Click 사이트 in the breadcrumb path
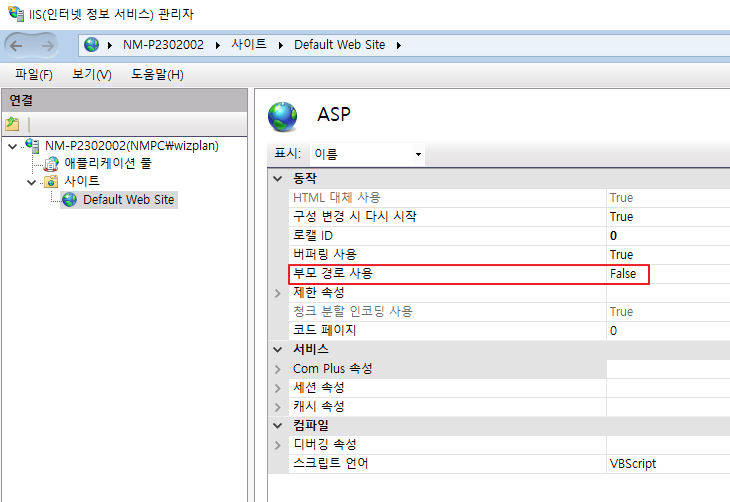Screen dimensions: 730x502 pos(249,45)
